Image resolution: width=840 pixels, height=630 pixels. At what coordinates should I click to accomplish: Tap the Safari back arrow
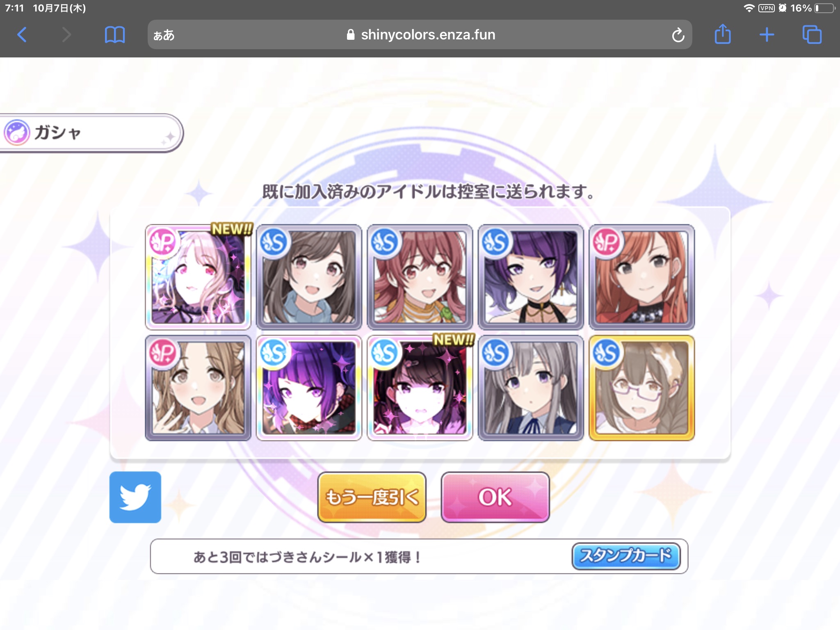coord(22,35)
